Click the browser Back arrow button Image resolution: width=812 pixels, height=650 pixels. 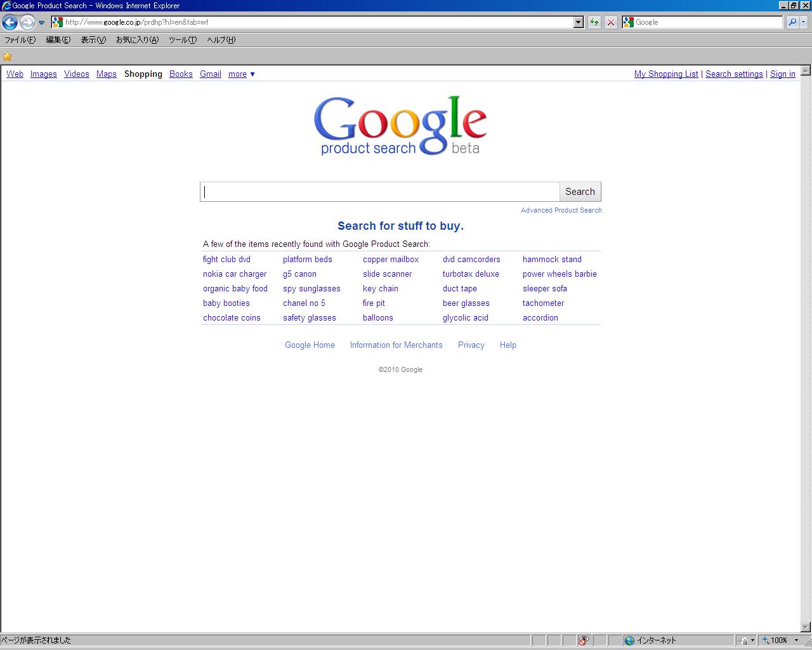[x=10, y=22]
